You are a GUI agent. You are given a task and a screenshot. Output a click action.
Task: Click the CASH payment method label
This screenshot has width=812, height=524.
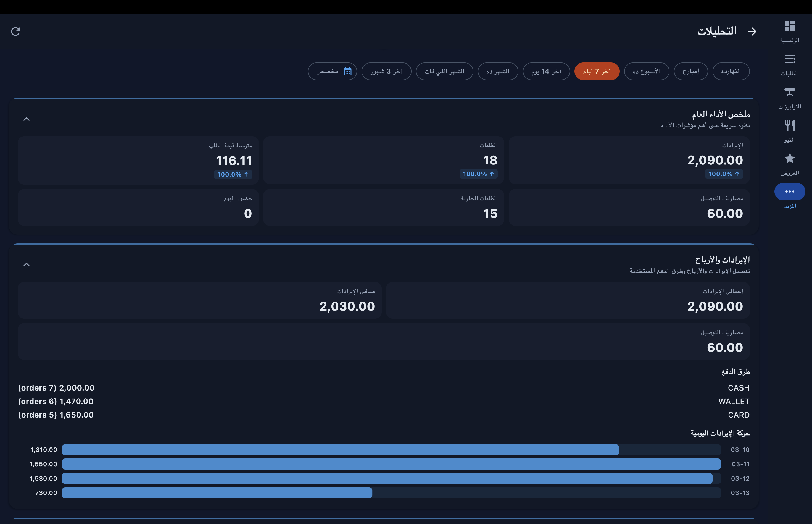739,388
